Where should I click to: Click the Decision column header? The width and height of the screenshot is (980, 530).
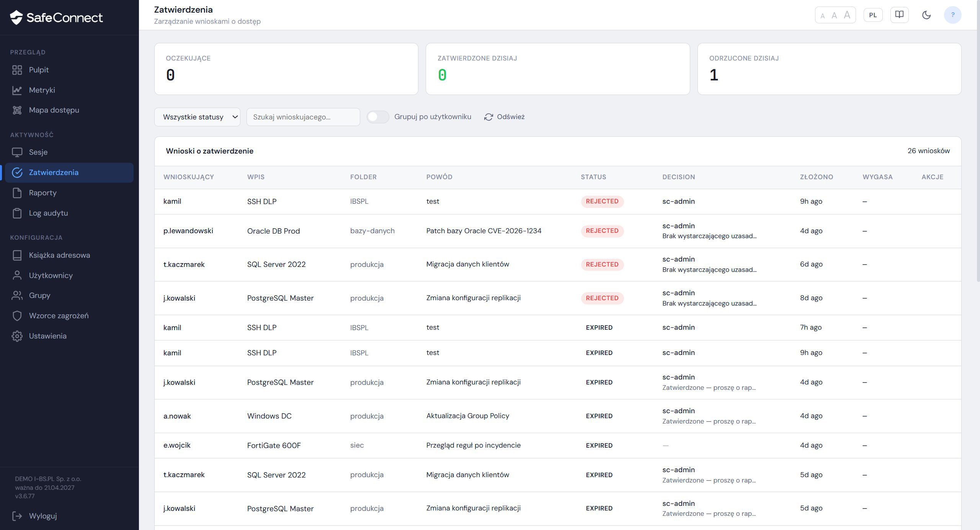[x=679, y=177]
